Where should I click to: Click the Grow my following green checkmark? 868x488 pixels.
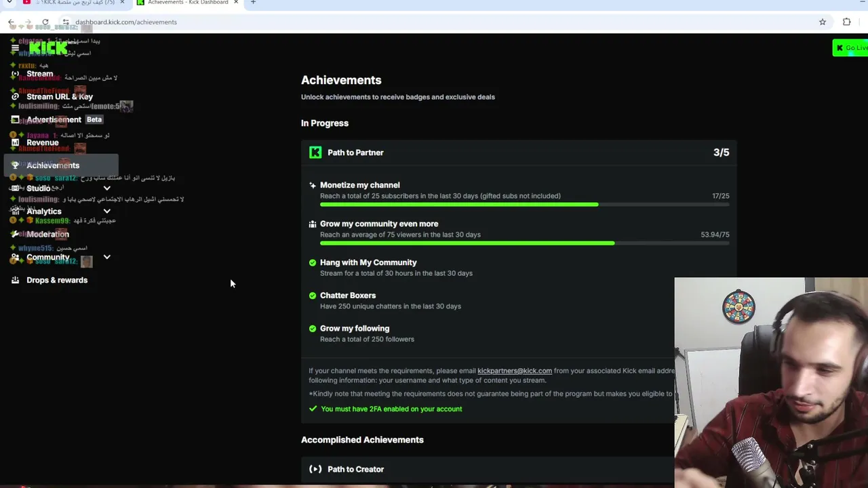313,329
